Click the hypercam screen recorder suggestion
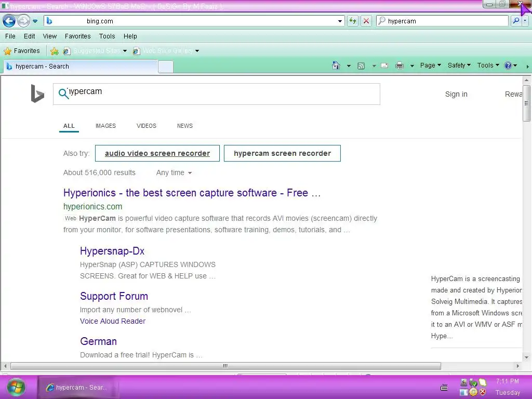The image size is (532, 399). (x=282, y=153)
